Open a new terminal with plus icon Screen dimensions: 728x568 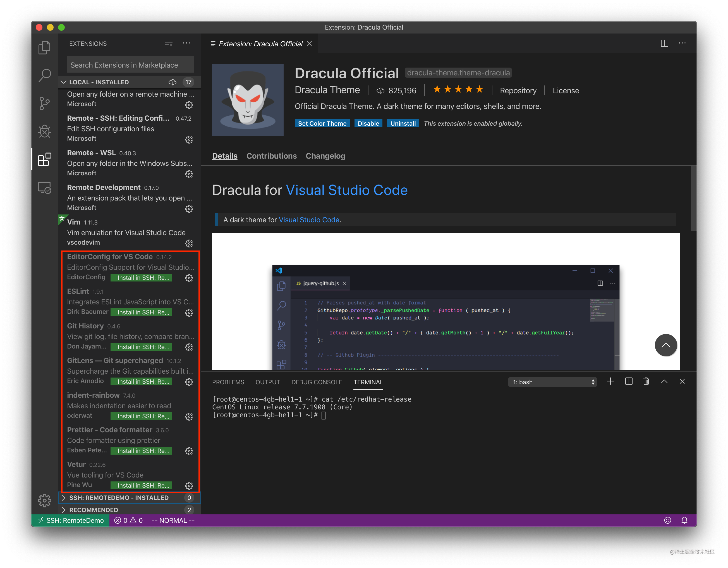click(x=611, y=381)
